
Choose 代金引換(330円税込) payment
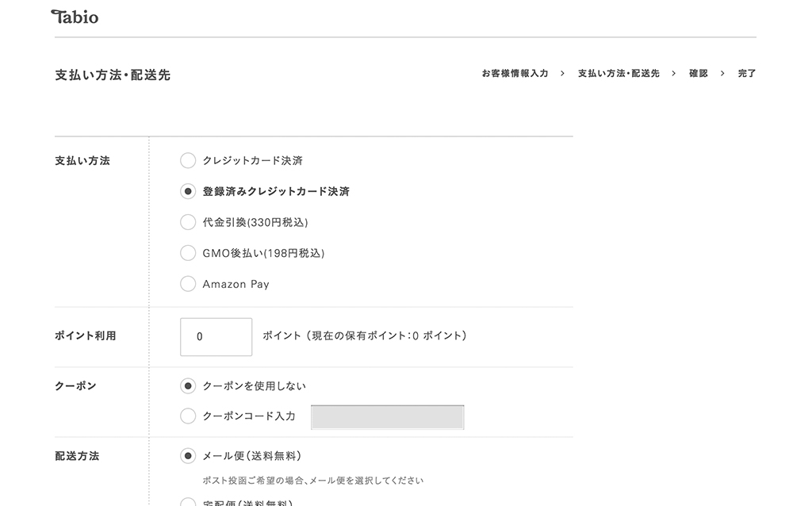[188, 222]
